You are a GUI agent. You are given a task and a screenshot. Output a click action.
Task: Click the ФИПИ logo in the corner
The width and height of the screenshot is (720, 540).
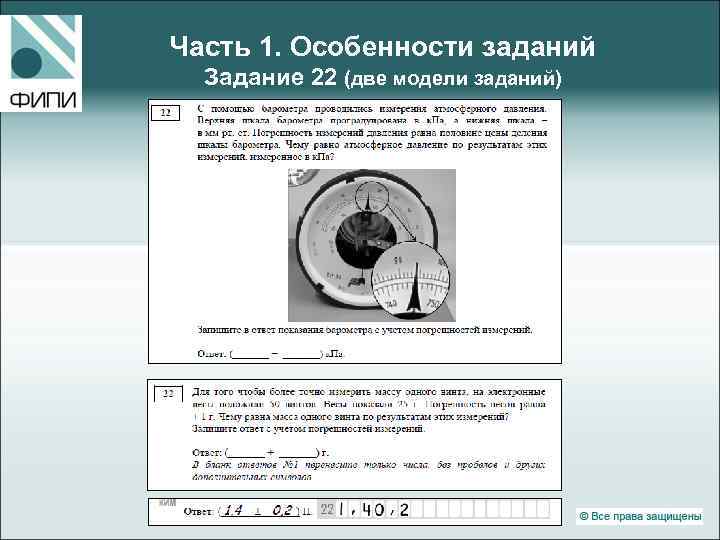41,63
